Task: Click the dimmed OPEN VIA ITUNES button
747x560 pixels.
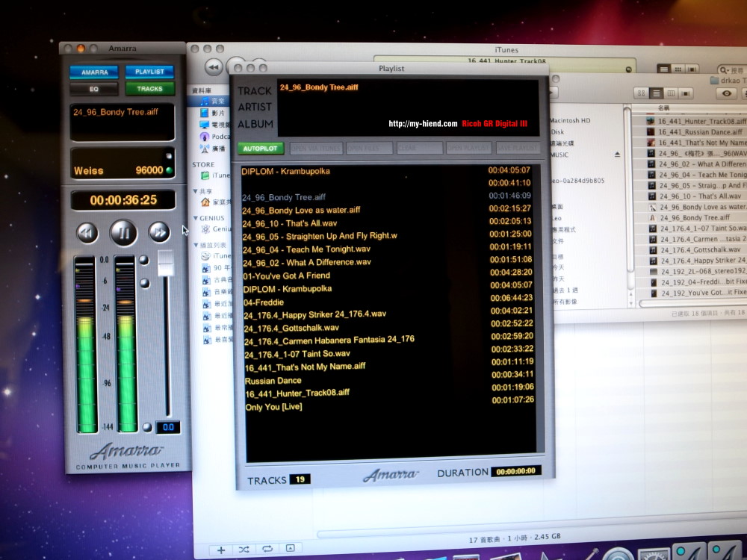Action: tap(316, 148)
